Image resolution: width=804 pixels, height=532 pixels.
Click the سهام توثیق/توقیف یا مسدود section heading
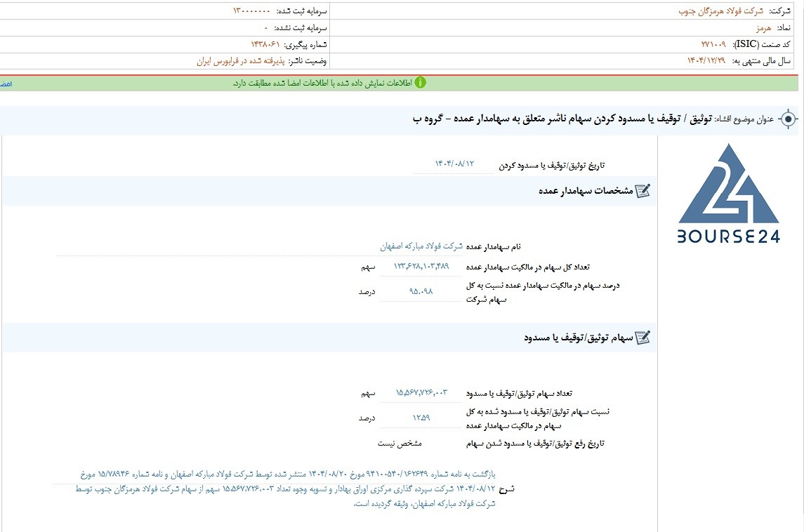coord(579,338)
